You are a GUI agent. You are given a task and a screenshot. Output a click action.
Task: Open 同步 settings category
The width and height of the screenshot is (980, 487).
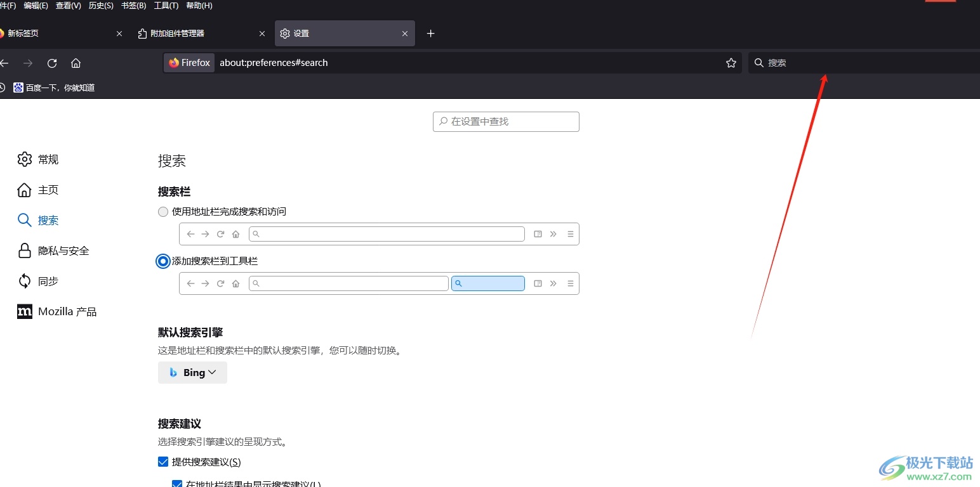pyautogui.click(x=38, y=281)
